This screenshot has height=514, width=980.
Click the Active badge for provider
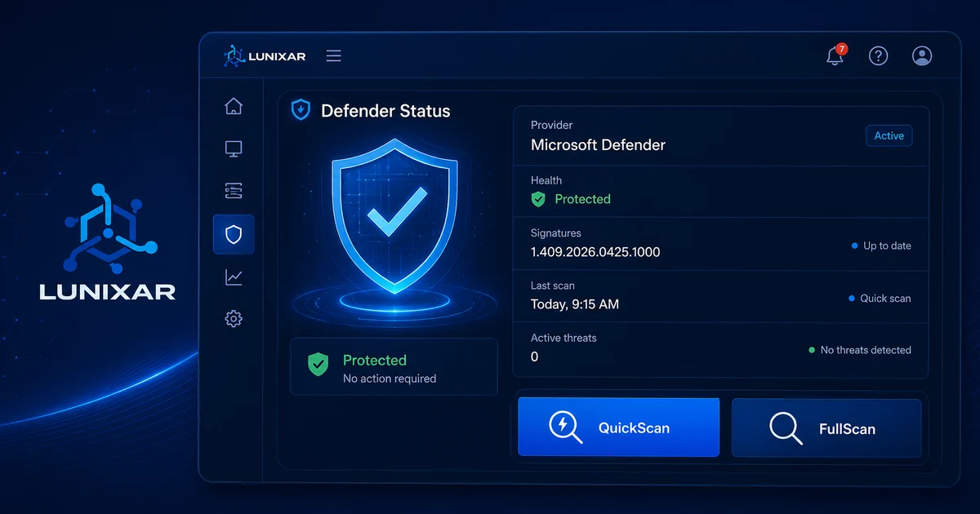889,136
